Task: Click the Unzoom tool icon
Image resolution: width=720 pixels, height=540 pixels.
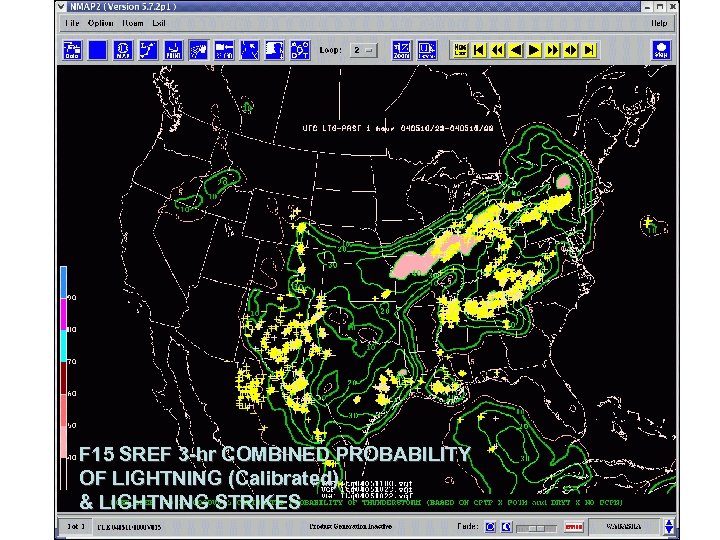Action: [x=427, y=50]
